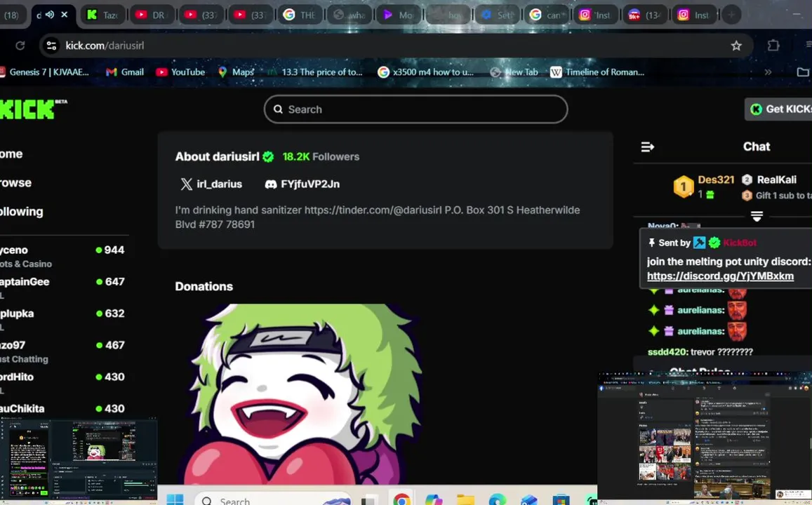Open Genesis 7 KJVAAE bookmark

45,72
